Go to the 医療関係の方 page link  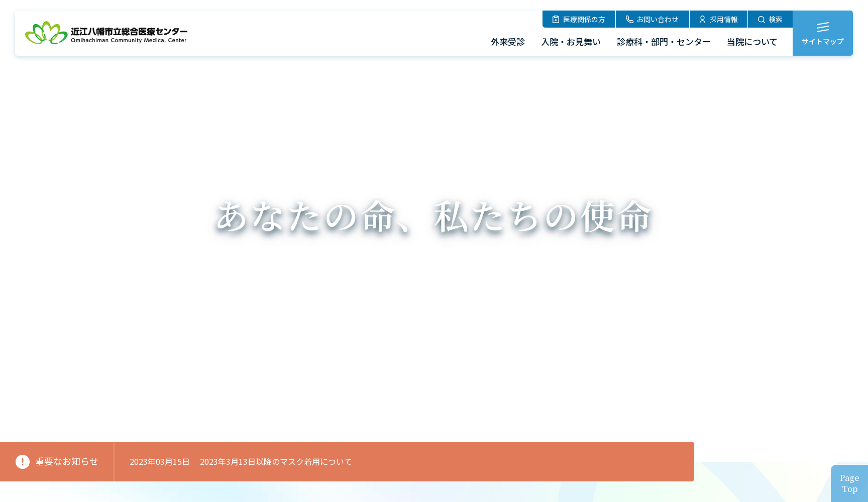click(x=584, y=20)
